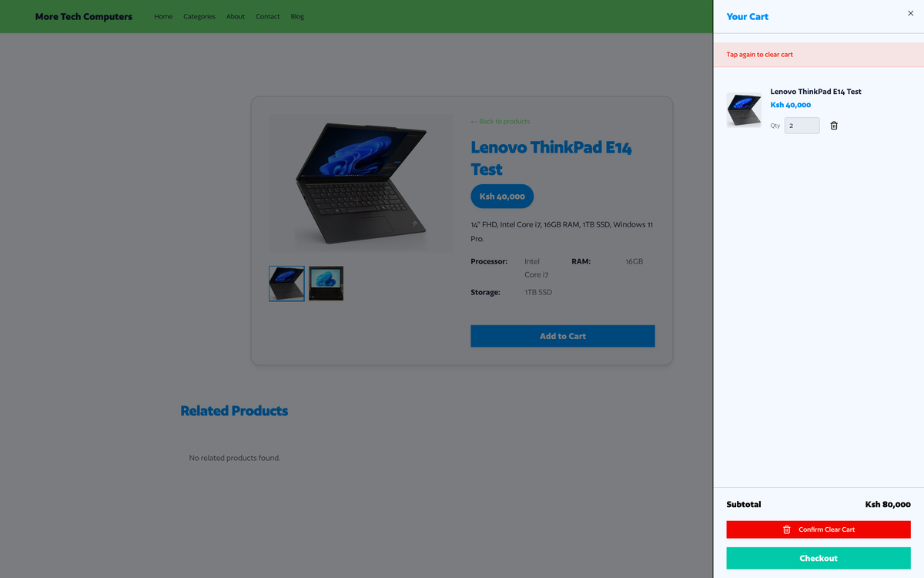Viewport: 924px width, 578px height.
Task: Select the second product gallery thumbnail
Action: tap(326, 284)
